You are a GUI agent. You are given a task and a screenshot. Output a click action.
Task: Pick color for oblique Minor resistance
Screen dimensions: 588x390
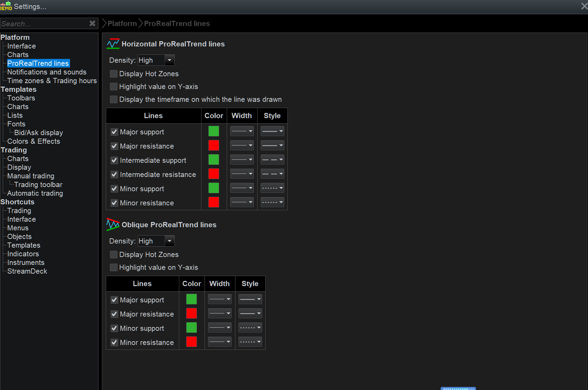pos(191,342)
